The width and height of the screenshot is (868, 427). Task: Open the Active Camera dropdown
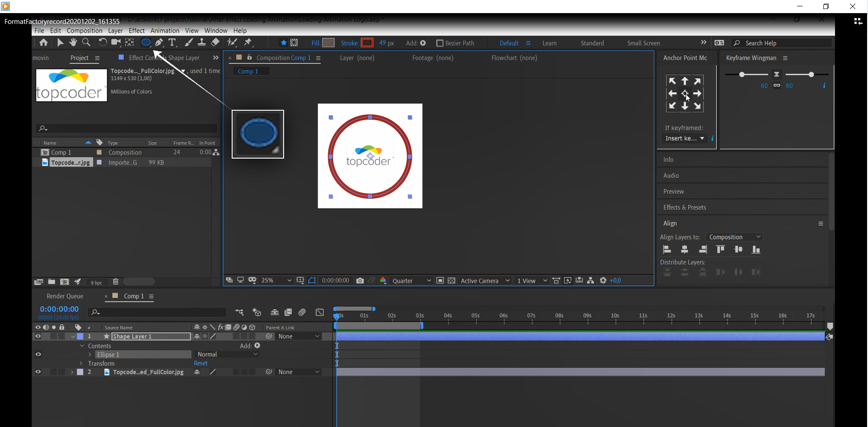tap(485, 281)
